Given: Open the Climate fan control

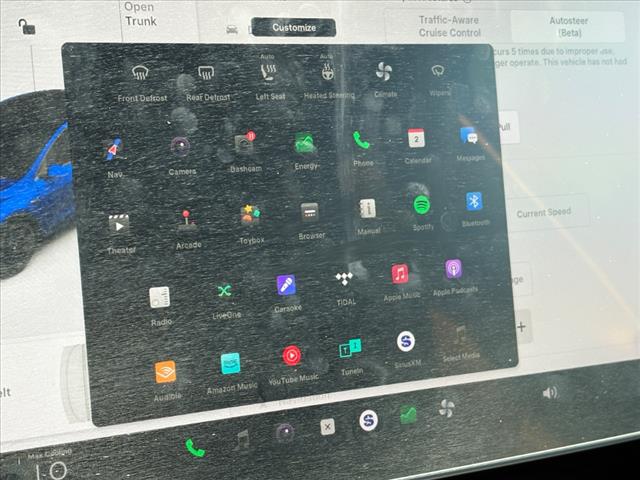Looking at the screenshot, I should click(x=384, y=78).
